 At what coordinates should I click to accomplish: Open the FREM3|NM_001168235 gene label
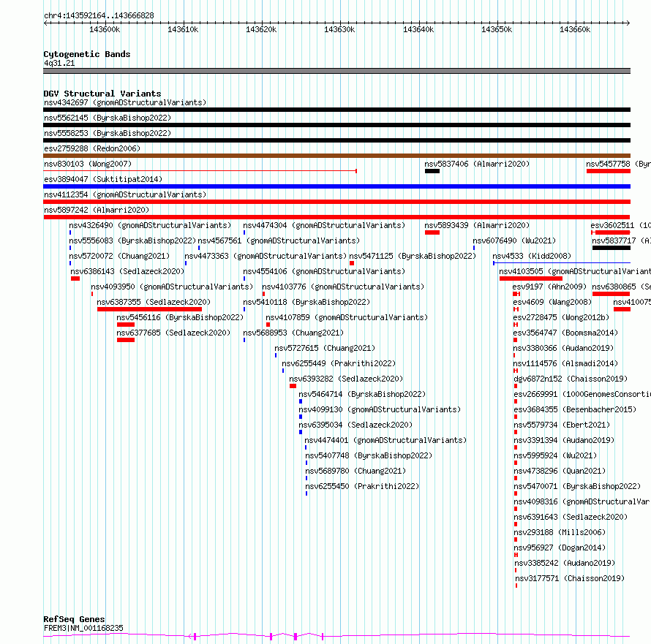(x=83, y=628)
